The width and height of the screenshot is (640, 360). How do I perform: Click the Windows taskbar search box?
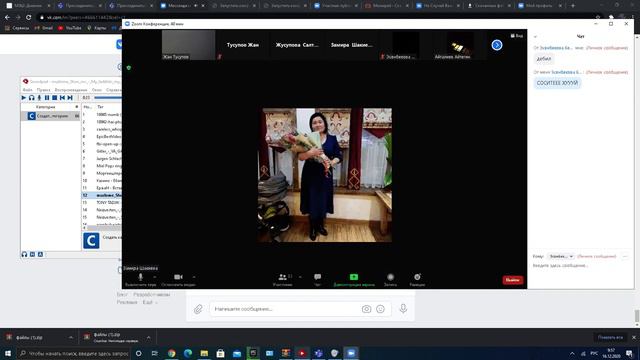[x=73, y=353]
